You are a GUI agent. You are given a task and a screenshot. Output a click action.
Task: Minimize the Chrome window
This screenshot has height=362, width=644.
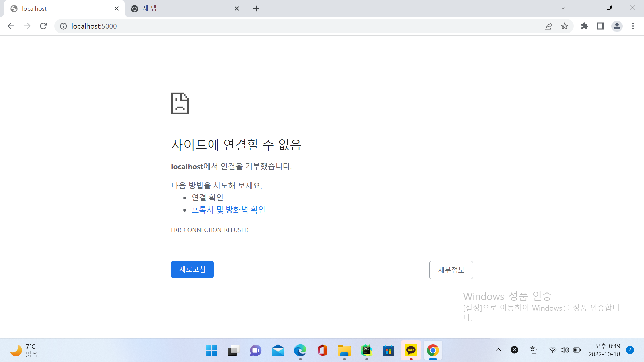pos(586,7)
